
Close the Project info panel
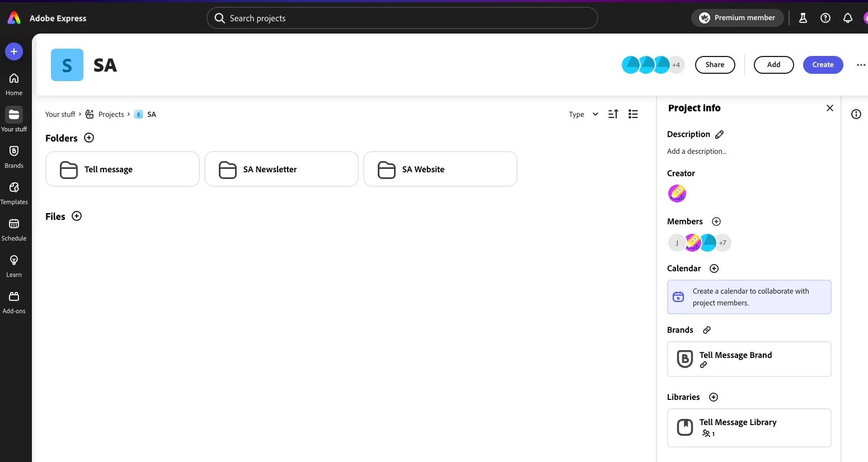tap(830, 108)
